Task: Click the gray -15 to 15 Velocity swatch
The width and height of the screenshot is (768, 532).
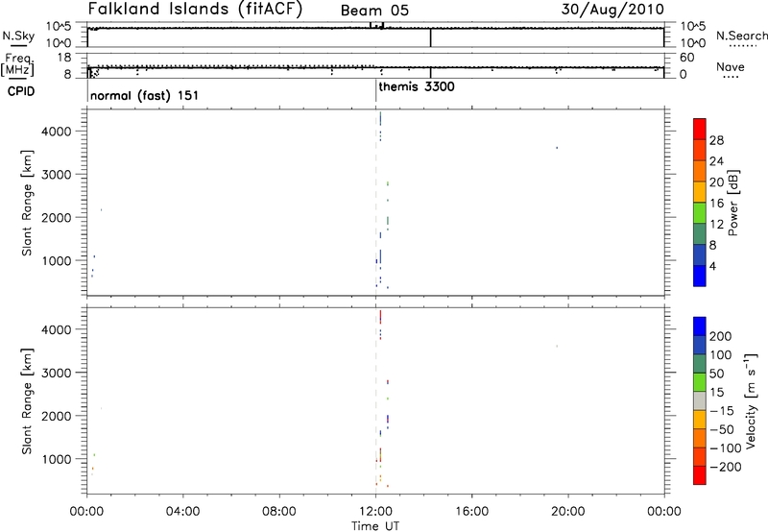Action: 700,400
